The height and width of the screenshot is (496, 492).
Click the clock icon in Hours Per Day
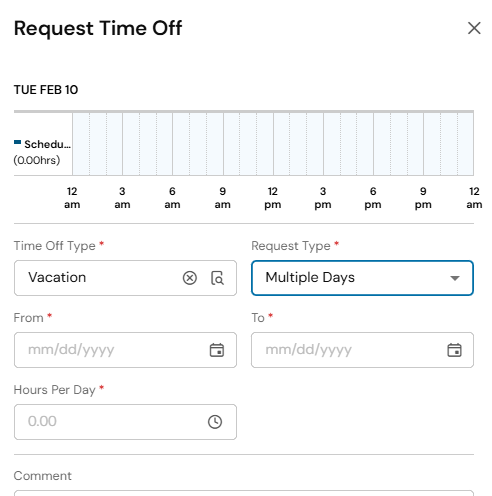tap(215, 422)
